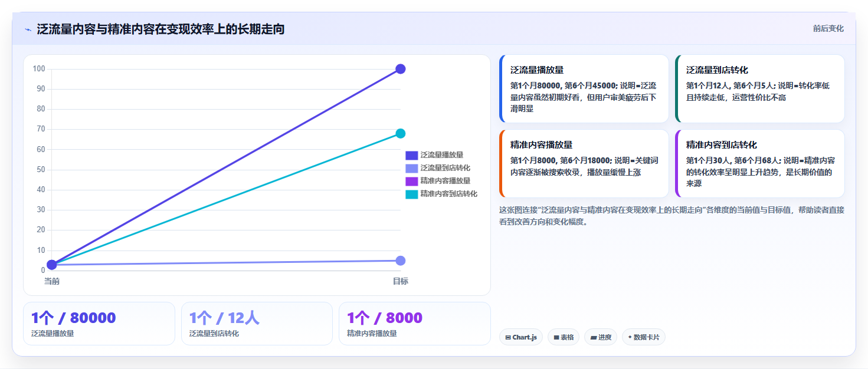The image size is (868, 369).
Task: Open the 泛流量播放量 info card
Action: pos(584,89)
